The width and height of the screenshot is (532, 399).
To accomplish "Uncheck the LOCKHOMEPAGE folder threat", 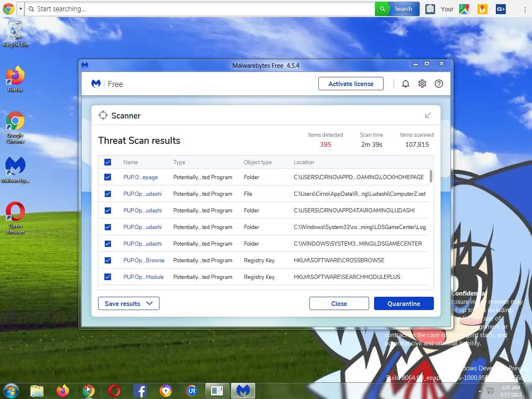I will coord(108,177).
